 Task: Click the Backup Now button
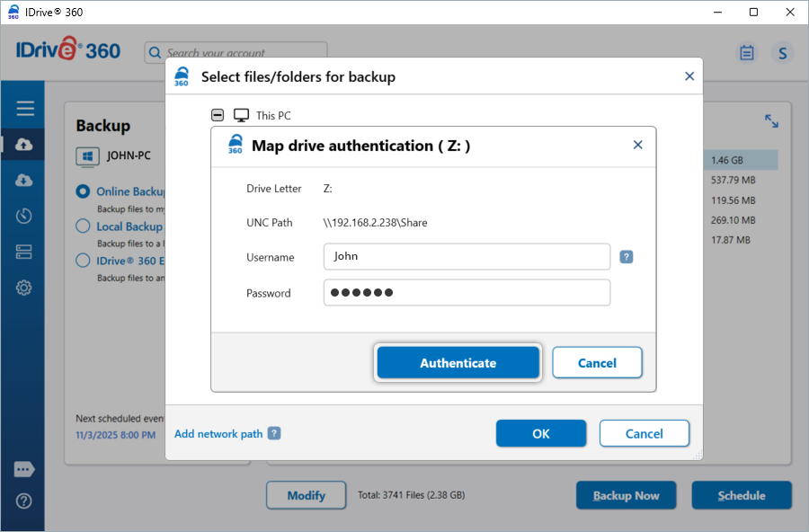pos(627,495)
